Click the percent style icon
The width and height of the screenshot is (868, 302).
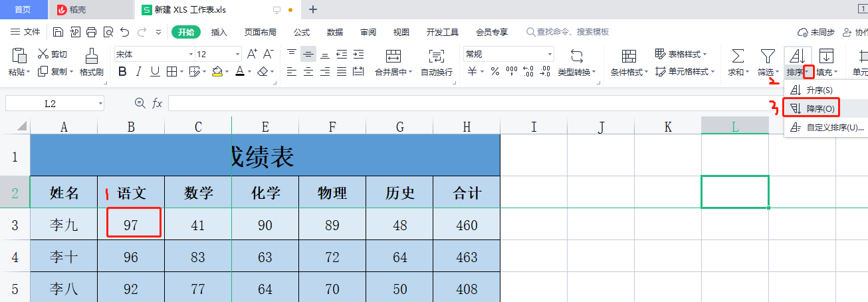point(494,72)
